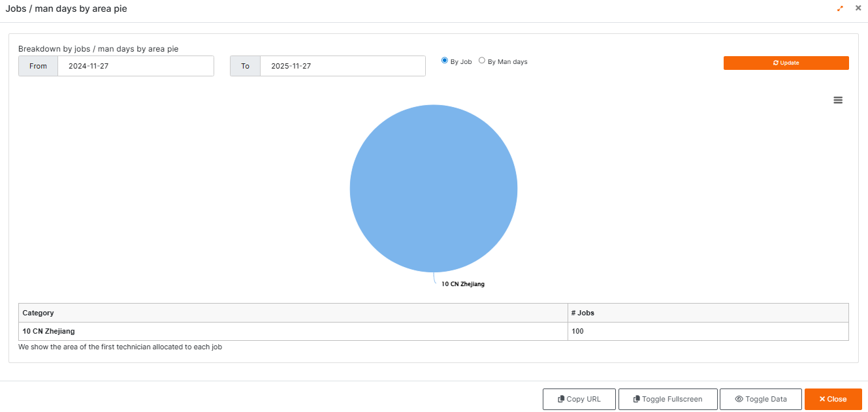Open the chart hamburger context menu
Viewport: 868px width, 412px height.
(838, 100)
